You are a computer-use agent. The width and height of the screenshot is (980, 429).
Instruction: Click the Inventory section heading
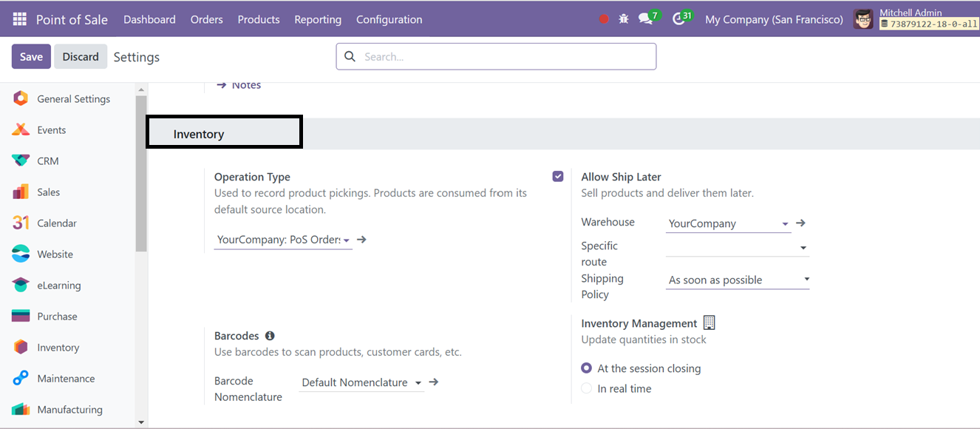pyautogui.click(x=199, y=134)
